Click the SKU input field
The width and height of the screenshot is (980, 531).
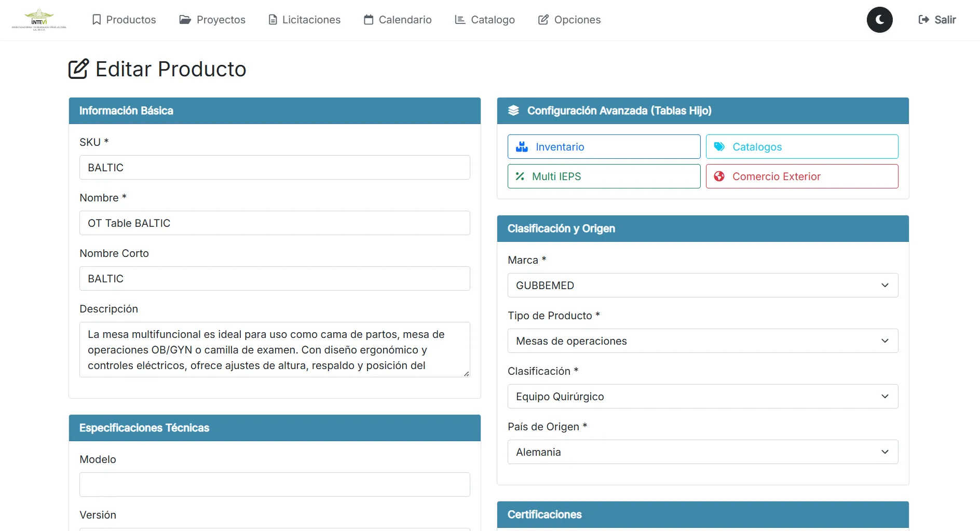[275, 168]
